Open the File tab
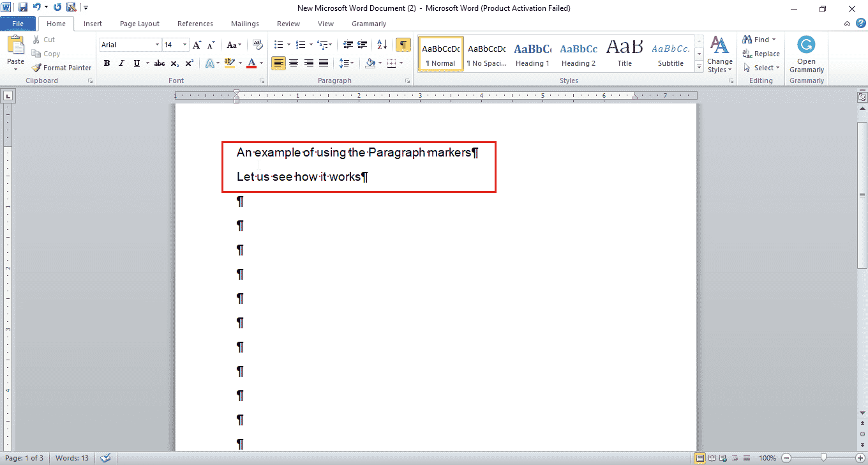Viewport: 868px width, 465px height. point(18,24)
